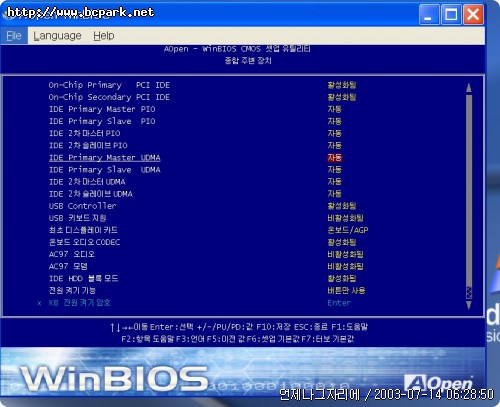Select USB Controller setting
Image resolution: width=500 pixels, height=407 pixels.
click(83, 206)
